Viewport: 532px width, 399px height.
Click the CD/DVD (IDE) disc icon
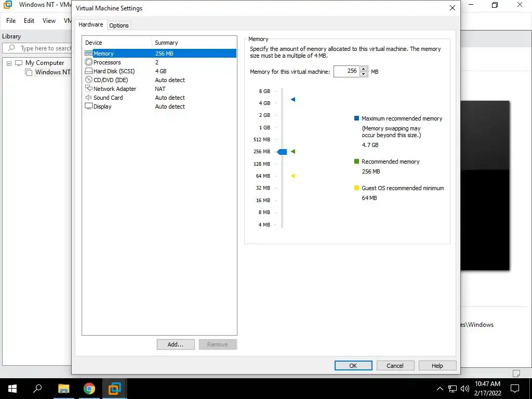(88, 79)
